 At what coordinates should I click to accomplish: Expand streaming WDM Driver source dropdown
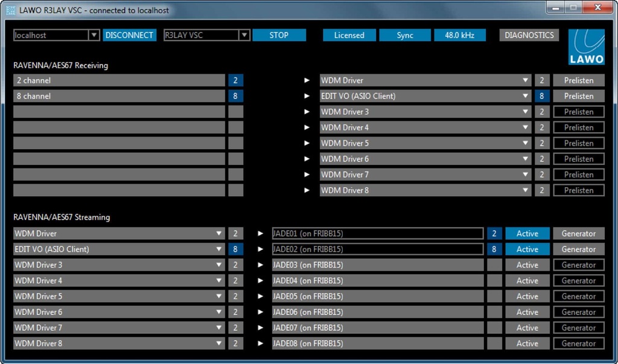[218, 234]
